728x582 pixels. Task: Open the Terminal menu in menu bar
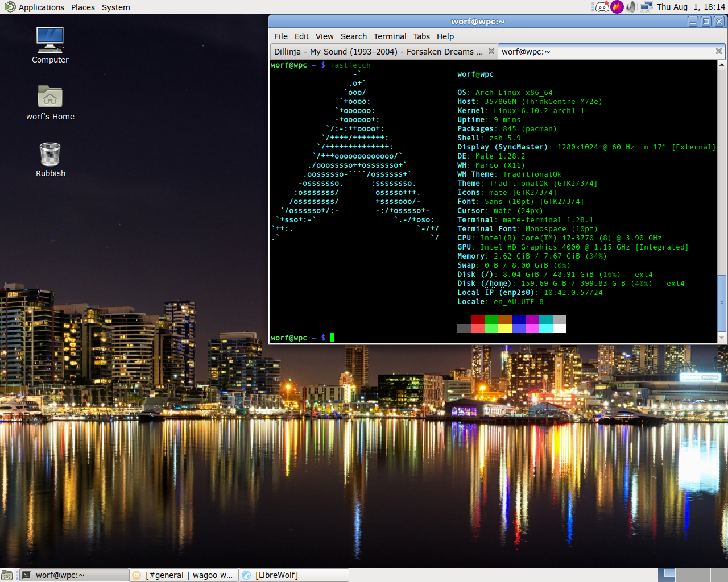(x=390, y=36)
